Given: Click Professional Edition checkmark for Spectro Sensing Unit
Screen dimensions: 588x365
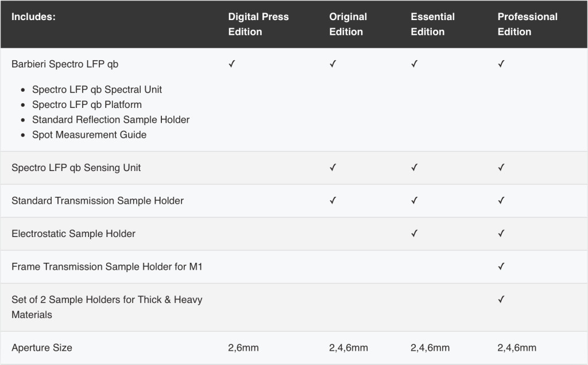Looking at the screenshot, I should (501, 168).
